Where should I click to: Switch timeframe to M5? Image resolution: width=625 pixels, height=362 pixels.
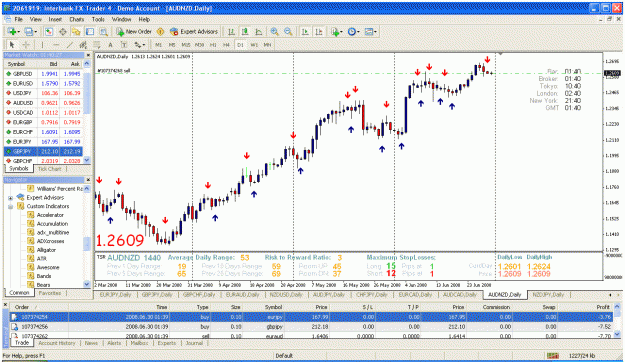click(x=172, y=45)
